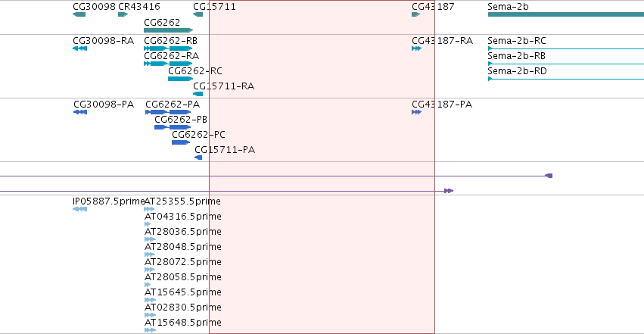This screenshot has height=334, width=644.
Task: Select the CG6262-RA transcript glyph
Action: (x=168, y=64)
